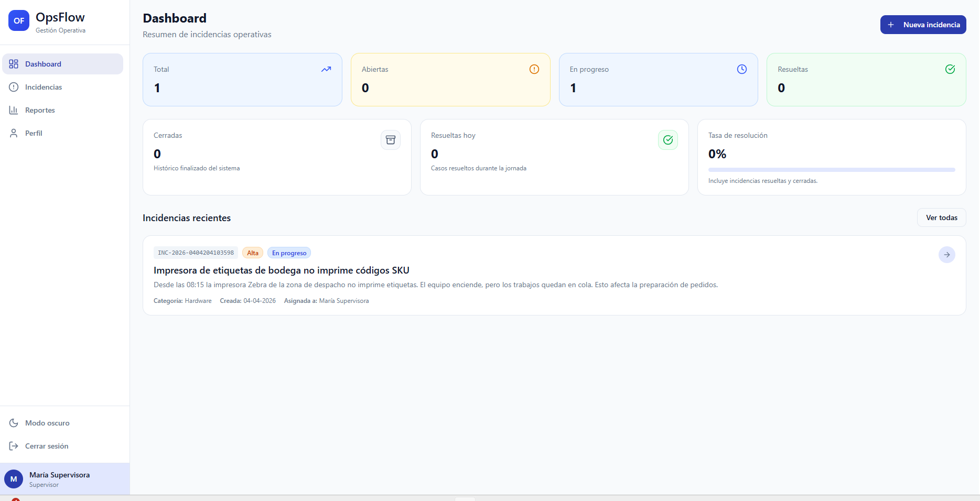Screen dimensions: 980x501
Task: Open Impresora de etiquetas incident title
Action: [x=282, y=270]
